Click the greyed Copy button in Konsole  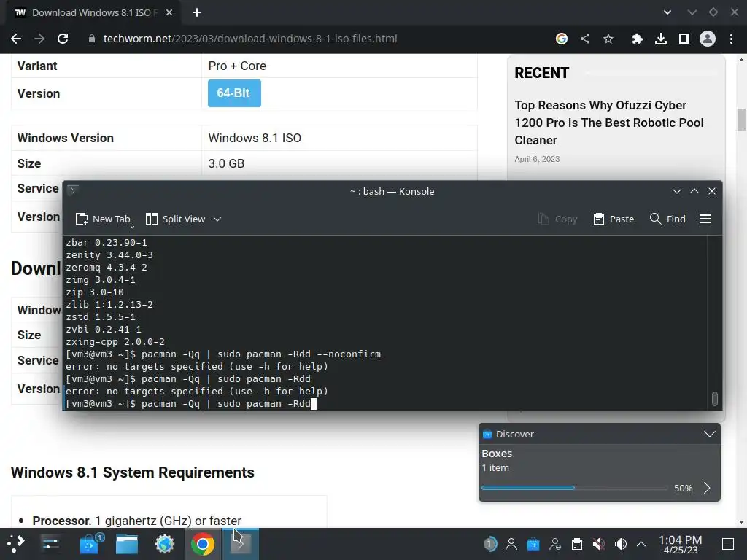[557, 219]
